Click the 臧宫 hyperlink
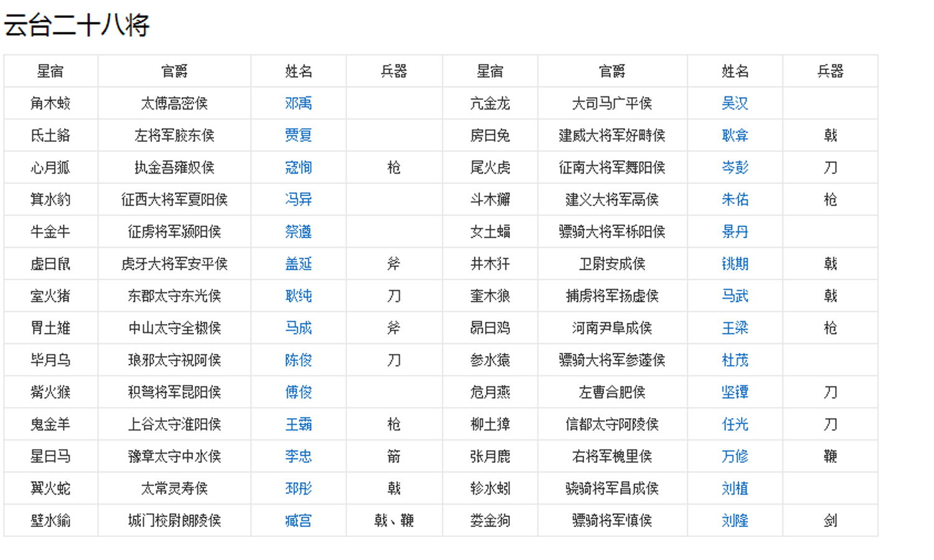 point(298,521)
